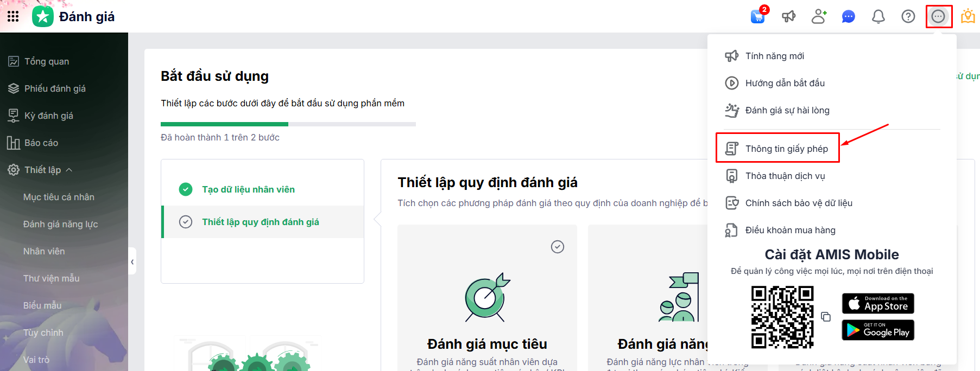980x371 pixels.
Task: Click the Get it on Google Play badge
Action: coord(878,330)
